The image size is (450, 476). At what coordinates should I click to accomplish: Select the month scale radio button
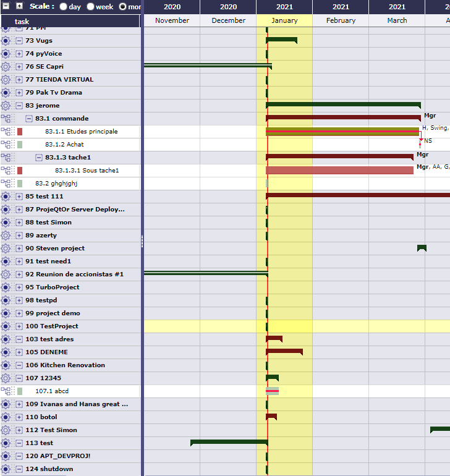pos(122,7)
